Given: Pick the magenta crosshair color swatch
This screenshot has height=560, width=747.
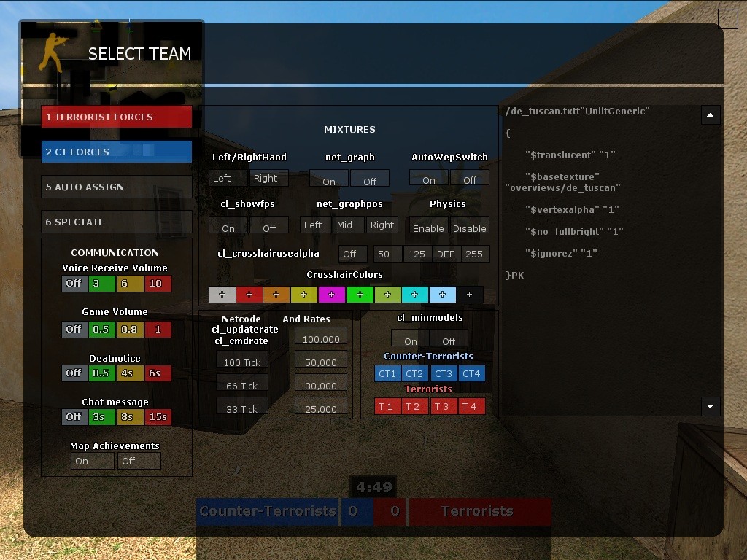Looking at the screenshot, I should 332,295.
